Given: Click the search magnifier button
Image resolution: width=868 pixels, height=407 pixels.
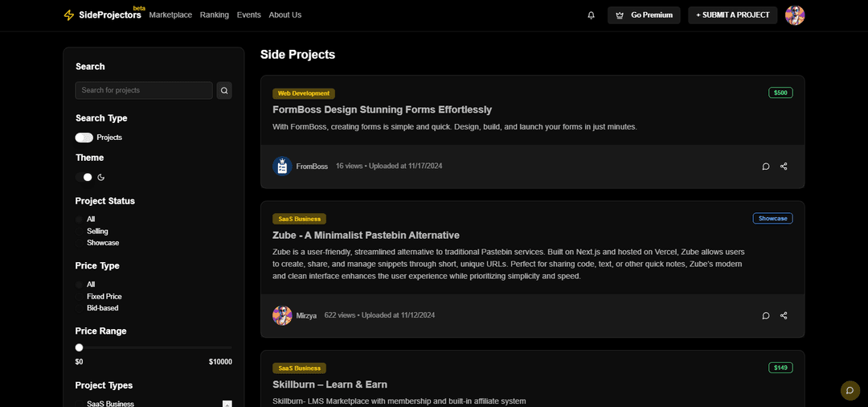Looking at the screenshot, I should 224,91.
